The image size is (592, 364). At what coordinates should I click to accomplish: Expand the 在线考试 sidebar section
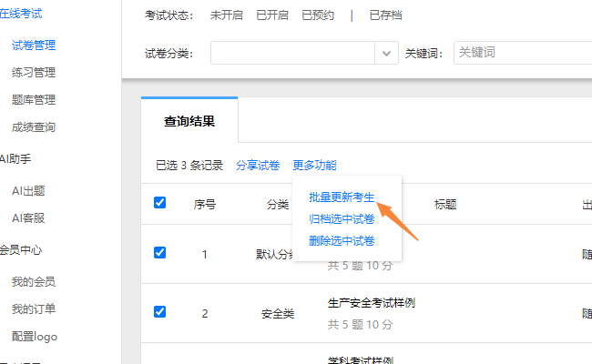pos(21,14)
